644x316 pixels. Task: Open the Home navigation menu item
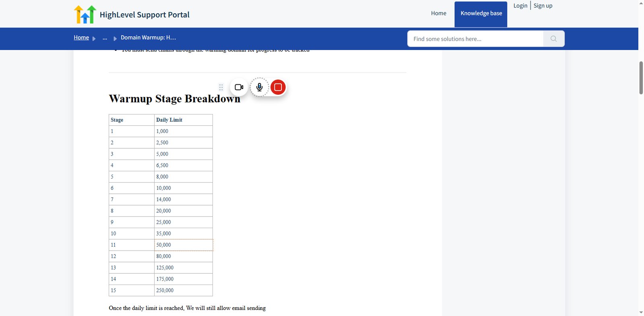click(438, 13)
